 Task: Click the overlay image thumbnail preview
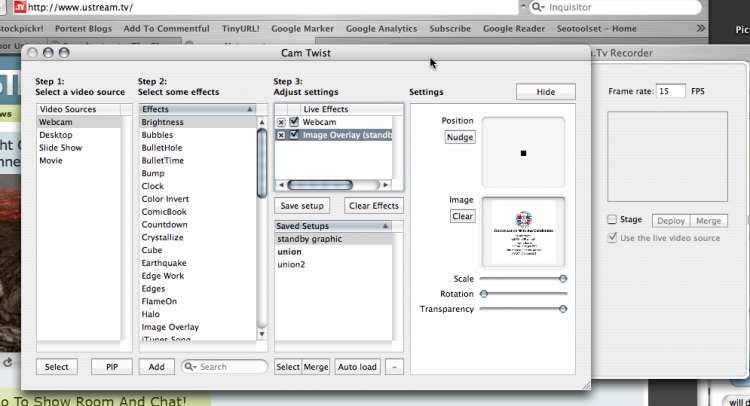pos(523,232)
